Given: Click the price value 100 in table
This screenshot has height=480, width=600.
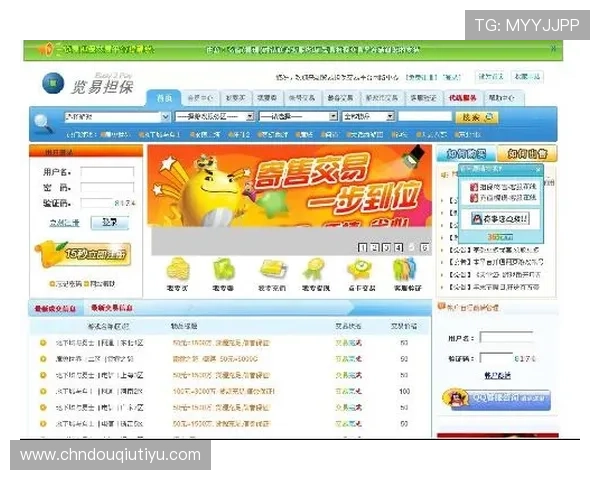Looking at the screenshot, I should [404, 391].
